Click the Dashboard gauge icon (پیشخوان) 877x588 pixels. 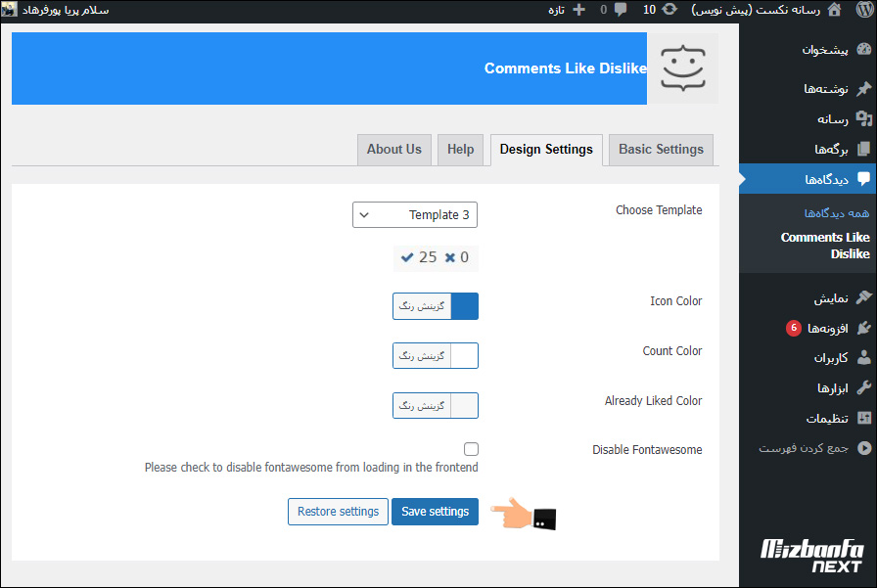coord(864,49)
